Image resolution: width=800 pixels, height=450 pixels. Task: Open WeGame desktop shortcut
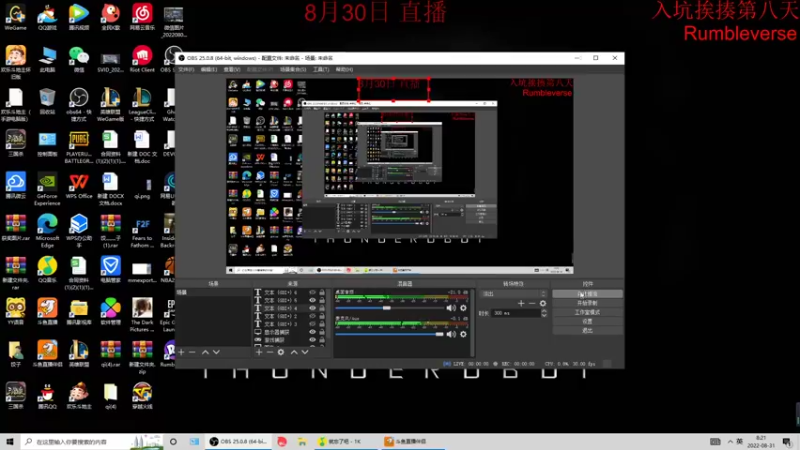pos(15,18)
